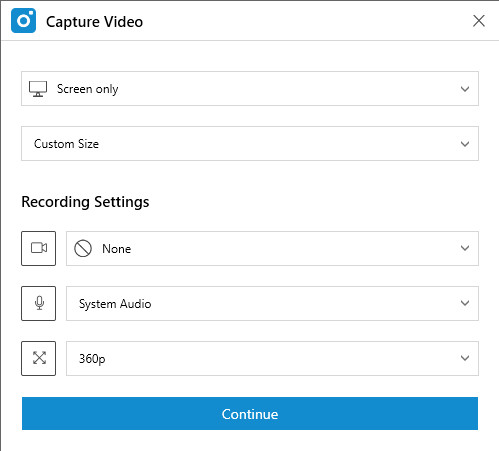Screen dimensions: 499x451
Task: Expand the 360p resolution dropdown
Action: pyautogui.click(x=272, y=358)
